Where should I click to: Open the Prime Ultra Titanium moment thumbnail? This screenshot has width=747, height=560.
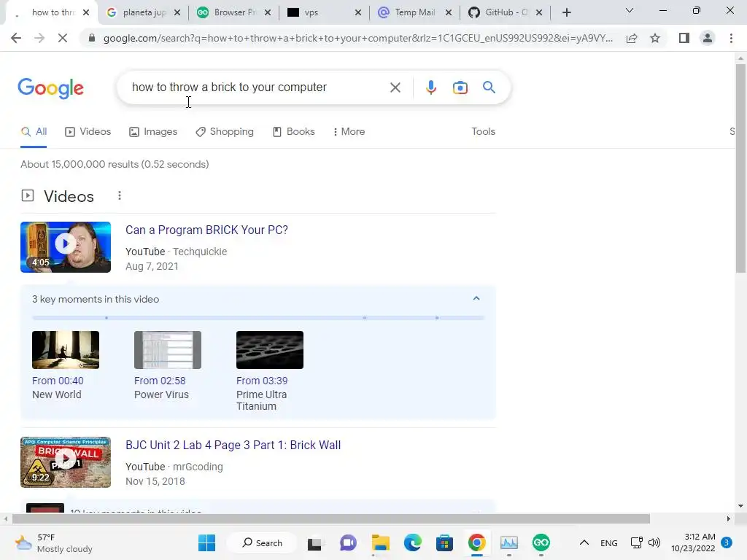point(270,350)
